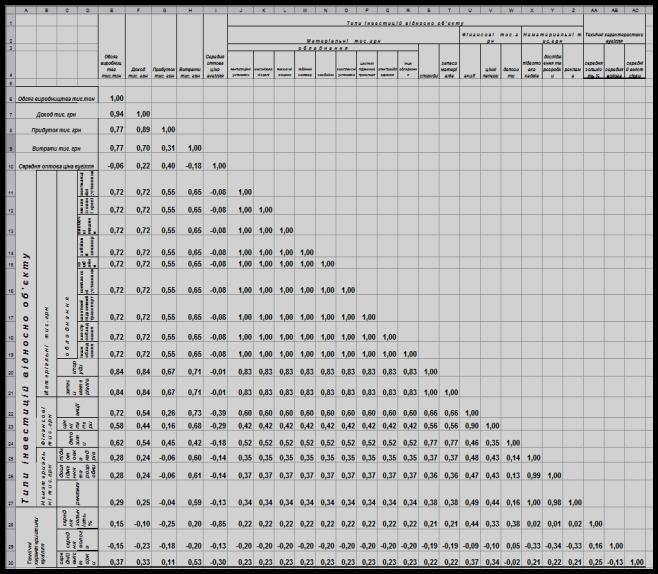The width and height of the screenshot is (658, 574).
Task: Select the cell with value 0,46
Action: pos(470,439)
